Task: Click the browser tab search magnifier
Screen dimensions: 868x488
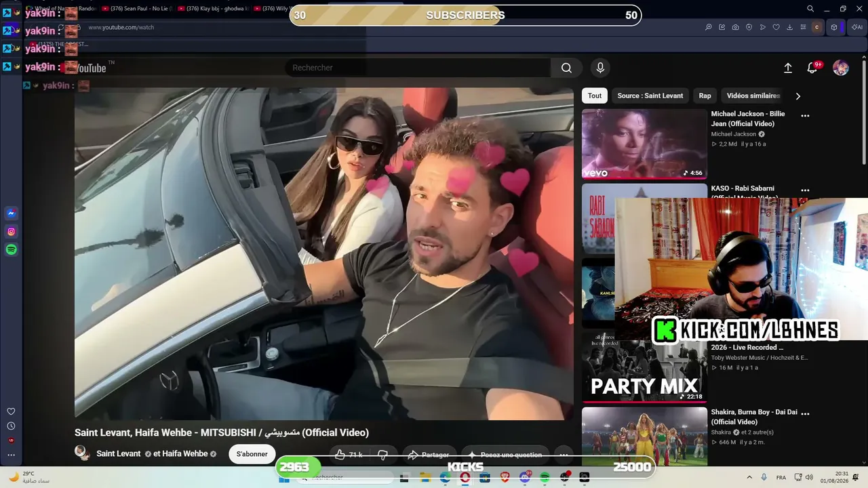Action: tap(810, 9)
